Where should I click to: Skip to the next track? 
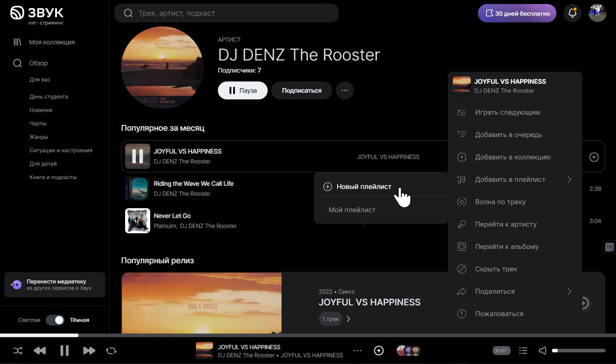tap(89, 351)
